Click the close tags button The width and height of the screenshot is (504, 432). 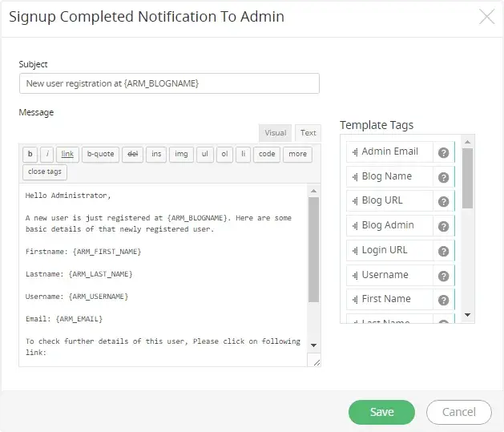(44, 172)
